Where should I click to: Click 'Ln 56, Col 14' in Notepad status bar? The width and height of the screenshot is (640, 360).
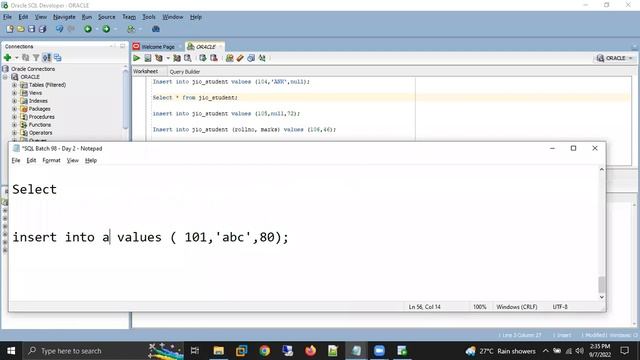[x=424, y=307]
